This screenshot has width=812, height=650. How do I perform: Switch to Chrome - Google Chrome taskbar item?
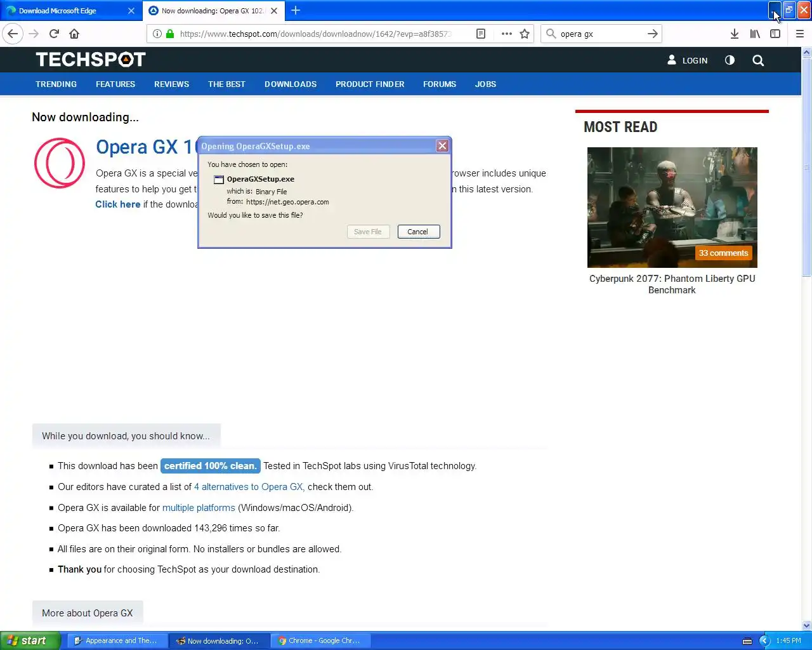pyautogui.click(x=321, y=640)
